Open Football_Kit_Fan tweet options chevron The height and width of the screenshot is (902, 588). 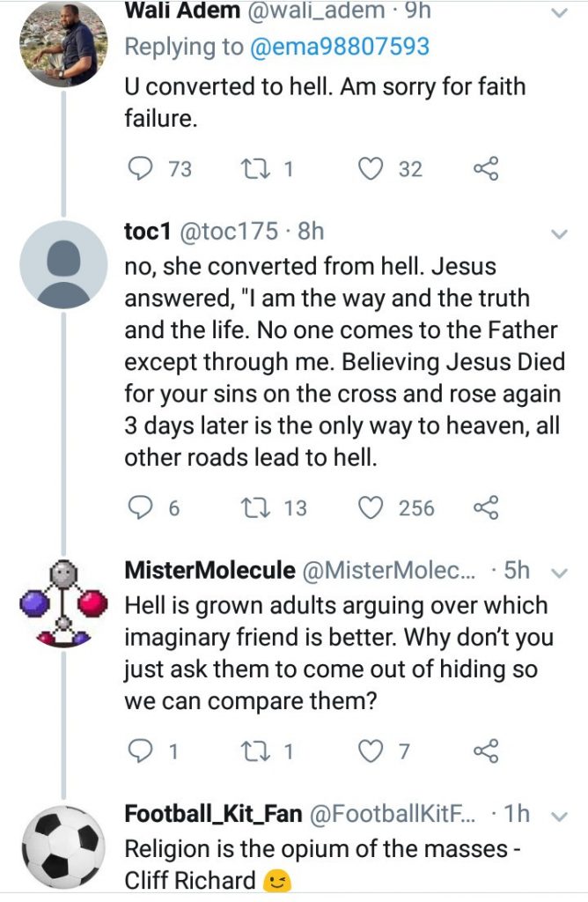coord(559,816)
